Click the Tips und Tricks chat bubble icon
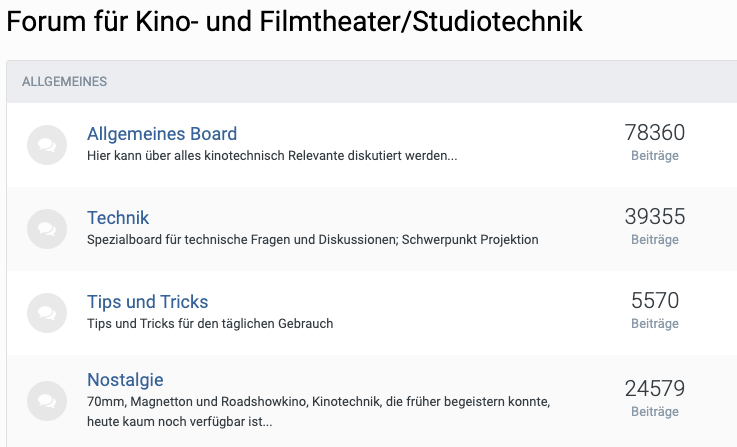Screen dimensions: 737x447 click(x=47, y=313)
